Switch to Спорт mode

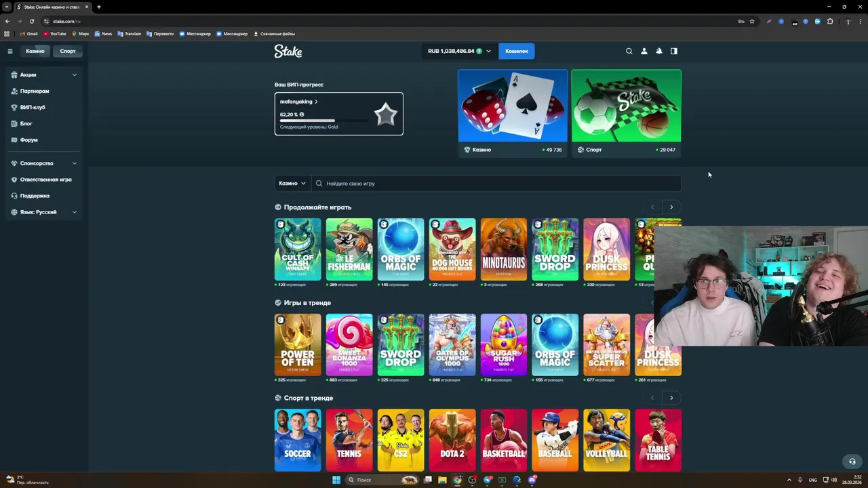pos(68,51)
